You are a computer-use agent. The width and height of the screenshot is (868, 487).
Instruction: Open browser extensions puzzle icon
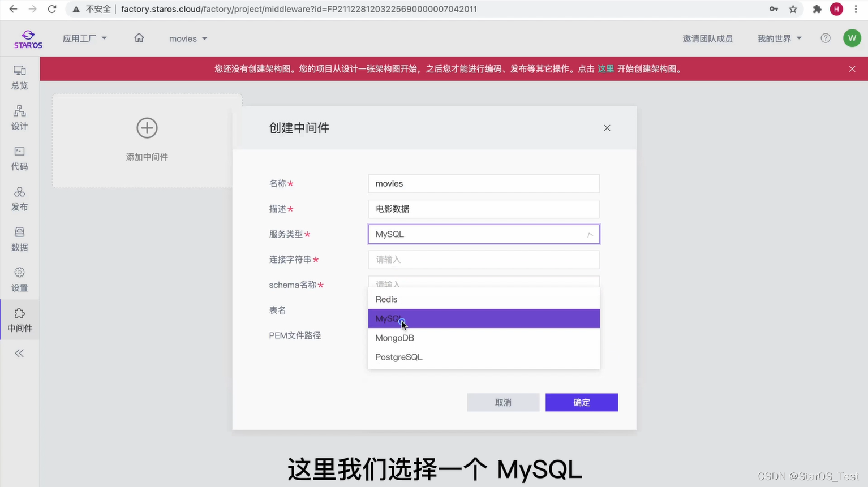coord(817,9)
